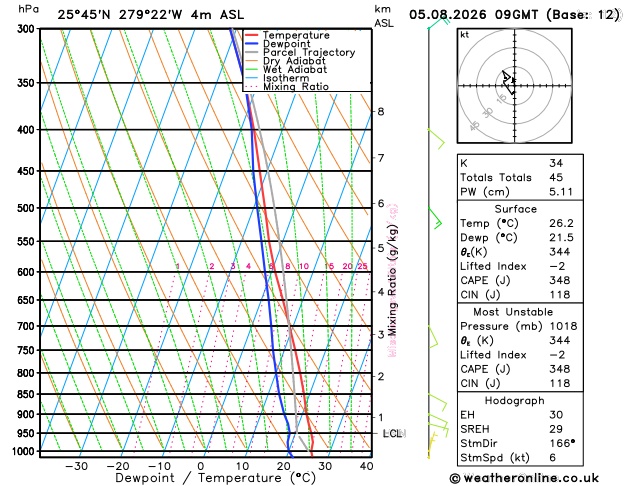The height and width of the screenshot is (486, 629).
Task: Click the date 05.08.2026 09GMT (Base: 12)
Action: click(x=514, y=15)
